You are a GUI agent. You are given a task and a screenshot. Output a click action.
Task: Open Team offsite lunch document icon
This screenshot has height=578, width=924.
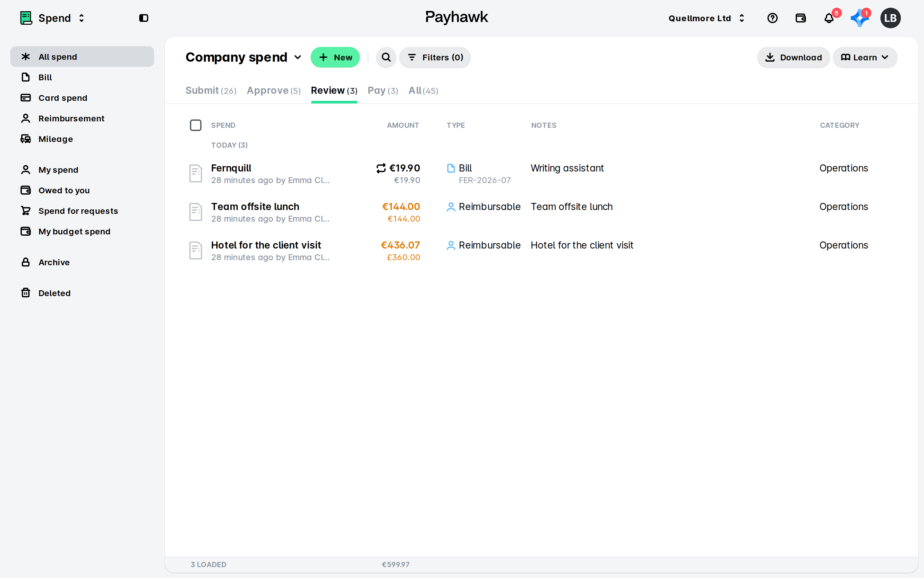(x=195, y=212)
